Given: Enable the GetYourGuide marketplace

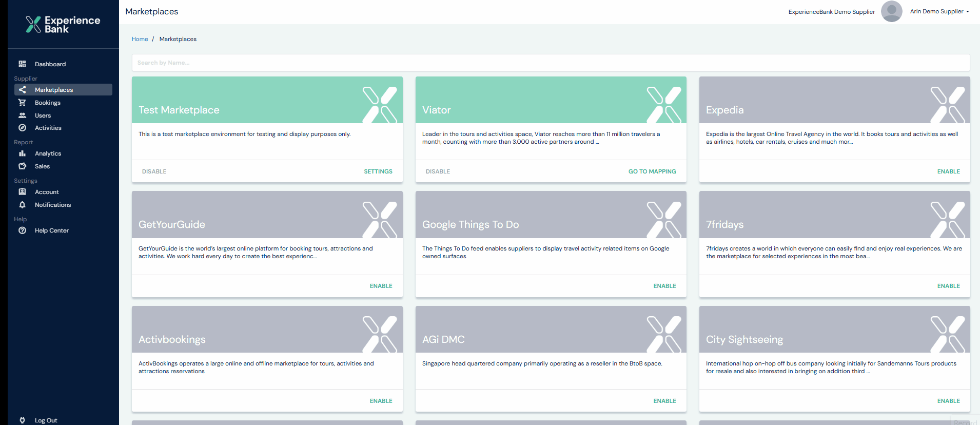Looking at the screenshot, I should pos(381,286).
